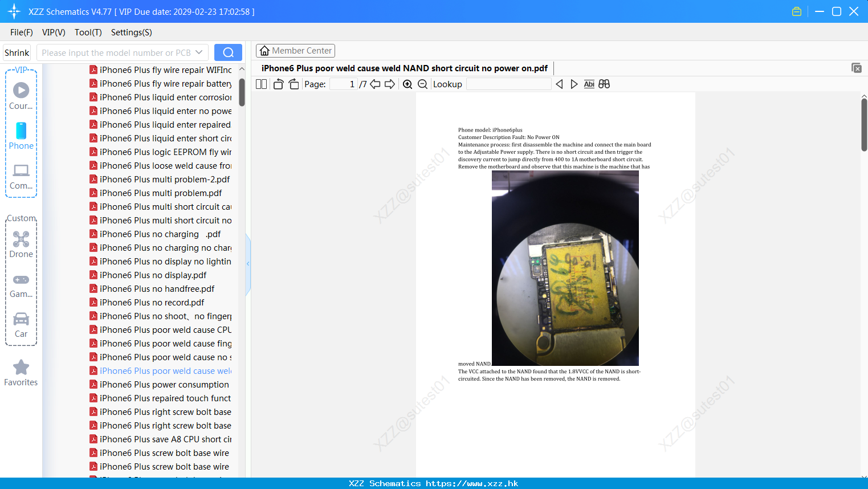
Task: Zoom out of the PDF
Action: click(422, 84)
